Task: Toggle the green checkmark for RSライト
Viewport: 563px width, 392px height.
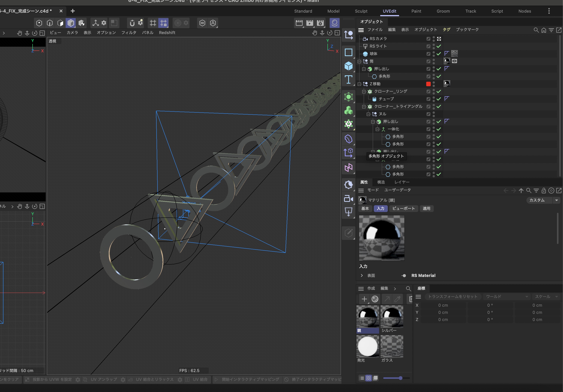Action: (x=439, y=46)
